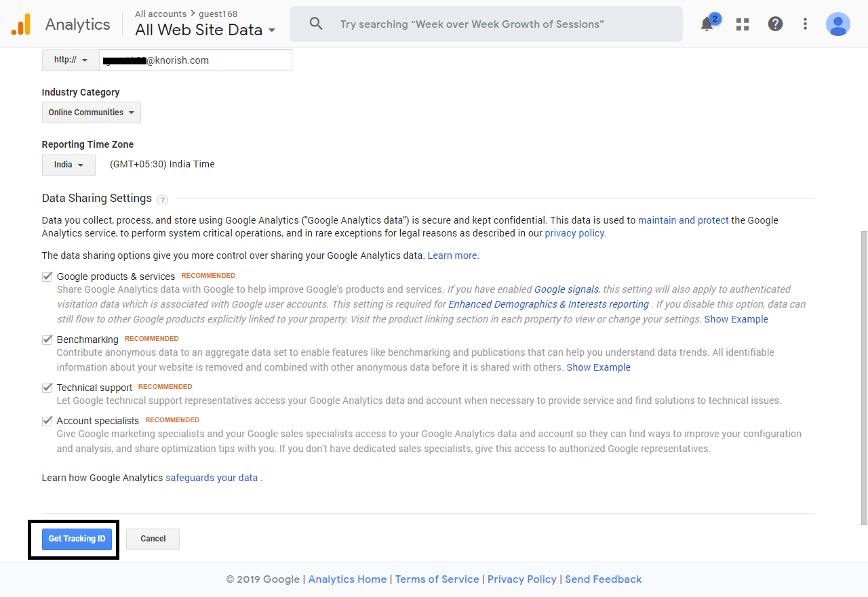
Task: Click the Industry Category label
Action: tap(81, 92)
